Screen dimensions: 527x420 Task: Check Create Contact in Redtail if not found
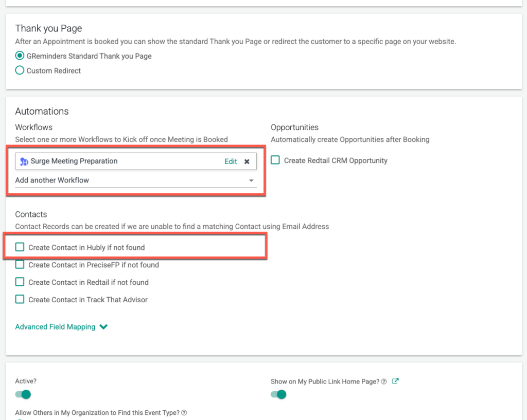click(x=20, y=282)
